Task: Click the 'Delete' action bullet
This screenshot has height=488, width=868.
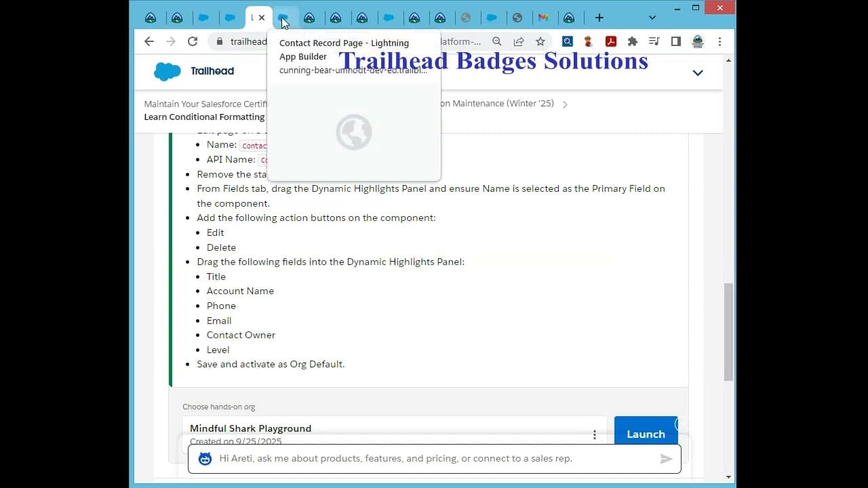Action: coord(221,247)
